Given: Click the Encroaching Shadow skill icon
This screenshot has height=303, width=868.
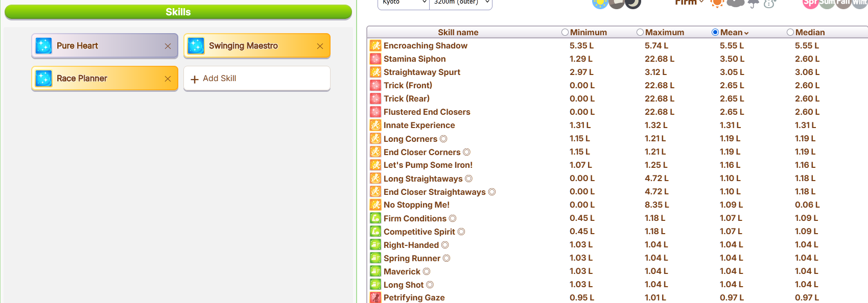Looking at the screenshot, I should pyautogui.click(x=376, y=45).
